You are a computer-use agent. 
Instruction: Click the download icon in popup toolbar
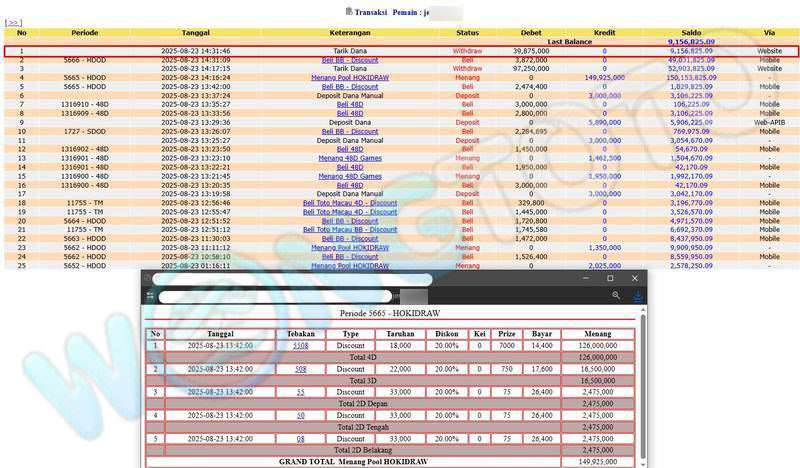(x=638, y=296)
